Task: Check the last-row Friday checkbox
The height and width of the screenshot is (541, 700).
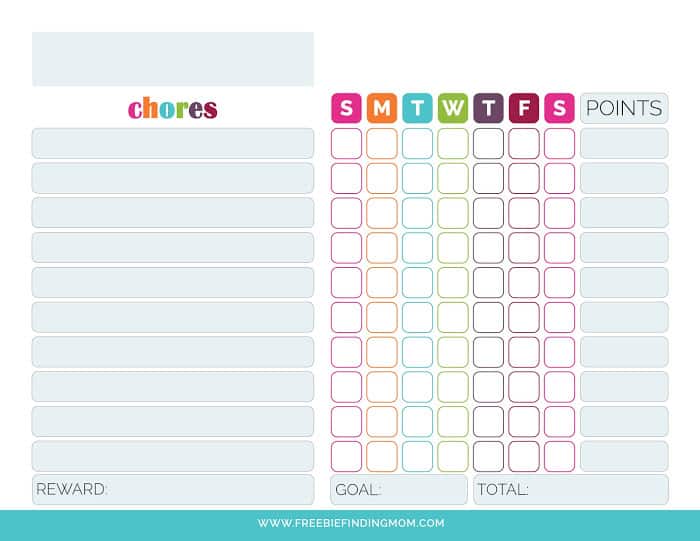Action: [x=524, y=456]
